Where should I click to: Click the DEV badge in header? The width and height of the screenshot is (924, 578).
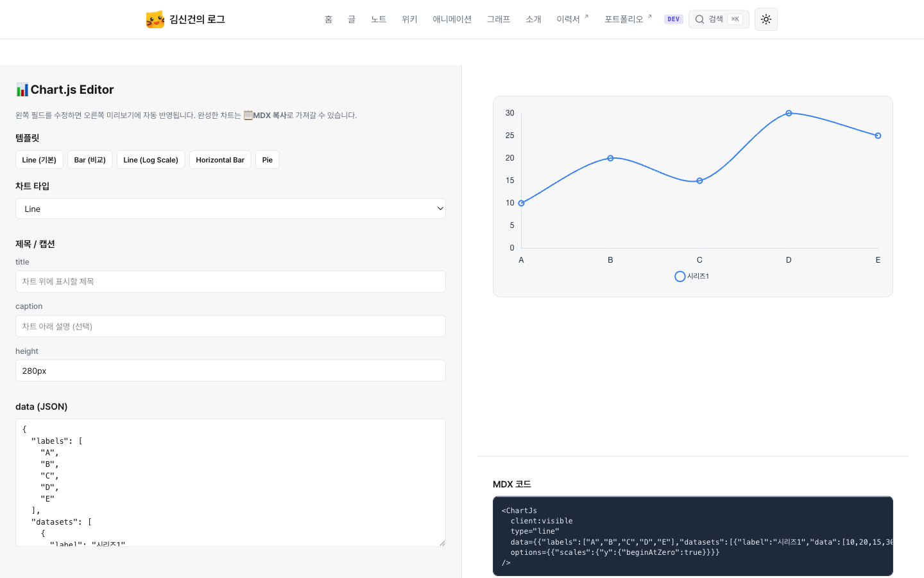pos(674,19)
